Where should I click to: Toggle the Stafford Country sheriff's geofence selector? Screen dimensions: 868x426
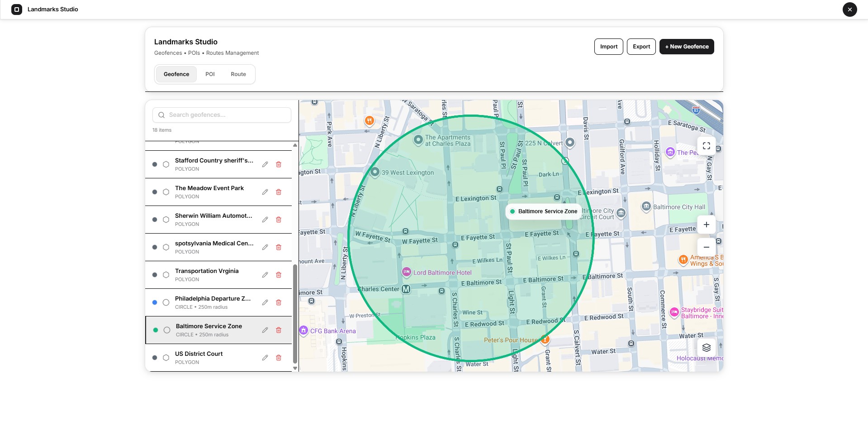point(166,164)
